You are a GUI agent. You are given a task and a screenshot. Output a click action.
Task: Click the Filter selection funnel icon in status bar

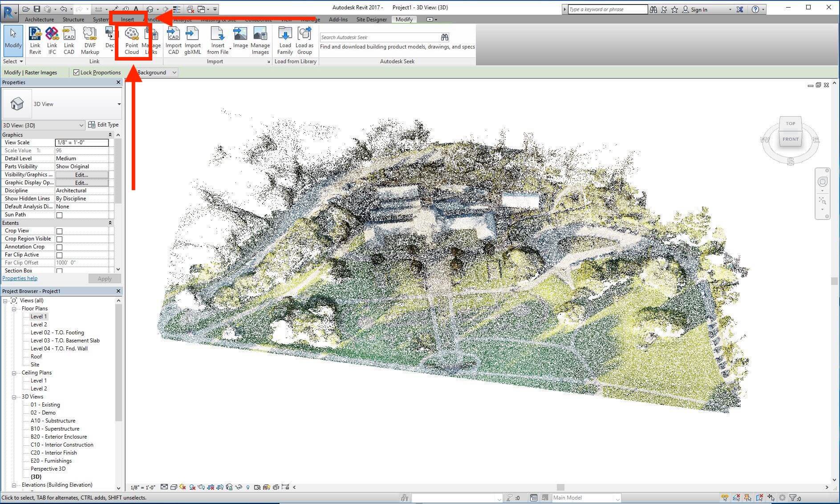(793, 498)
